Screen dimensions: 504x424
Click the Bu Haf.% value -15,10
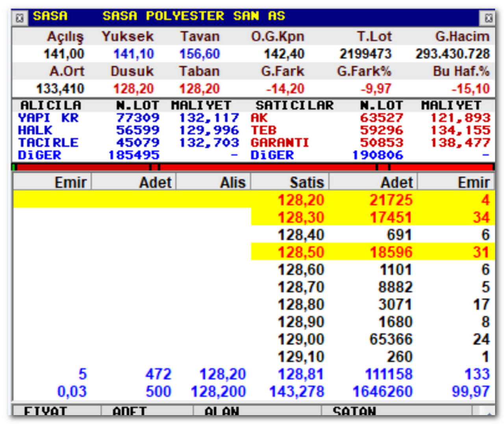[x=471, y=88]
